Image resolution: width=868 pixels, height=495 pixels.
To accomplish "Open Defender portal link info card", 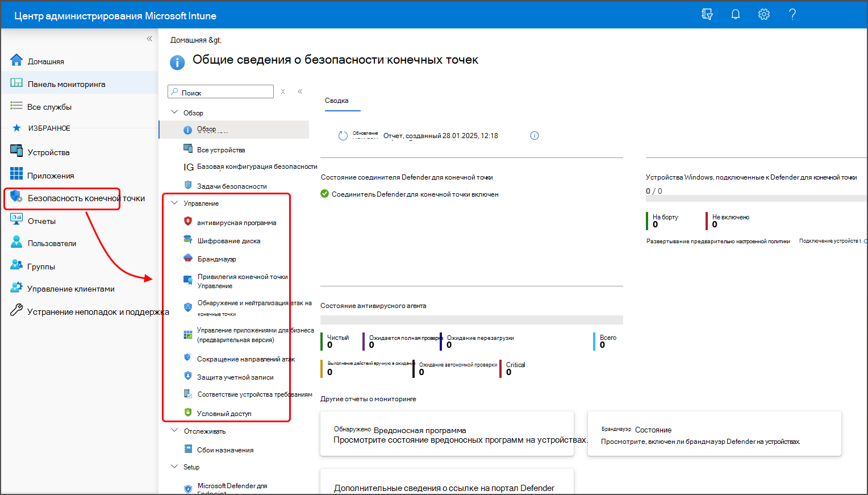I will tap(447, 482).
